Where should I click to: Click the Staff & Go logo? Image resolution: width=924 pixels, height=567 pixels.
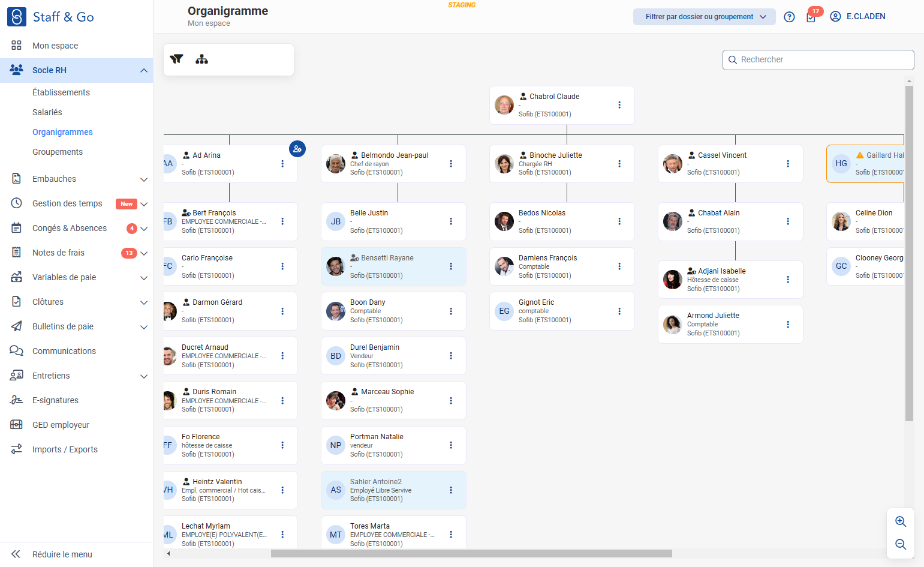tap(50, 17)
